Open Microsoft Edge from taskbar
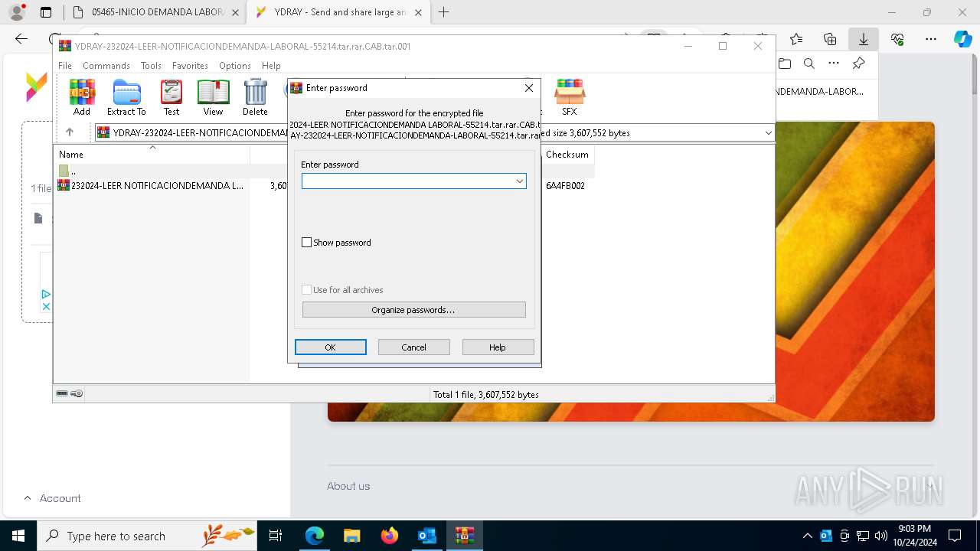 click(315, 536)
